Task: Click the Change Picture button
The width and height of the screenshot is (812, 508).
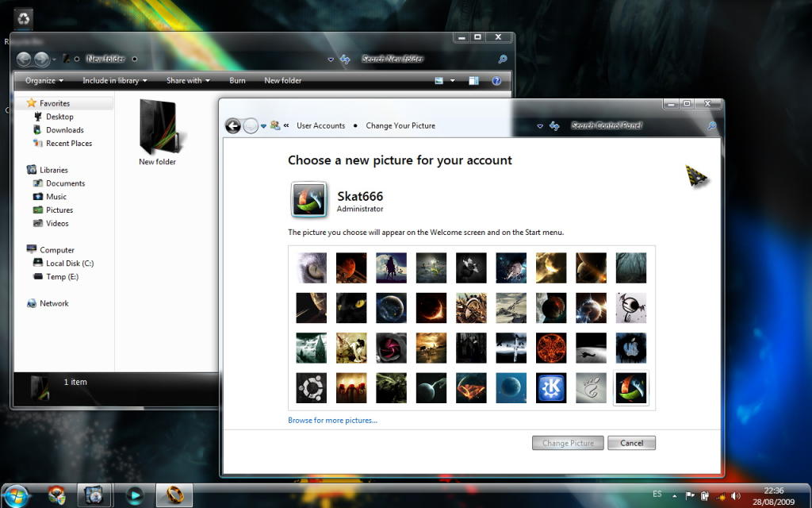Action: (x=568, y=443)
